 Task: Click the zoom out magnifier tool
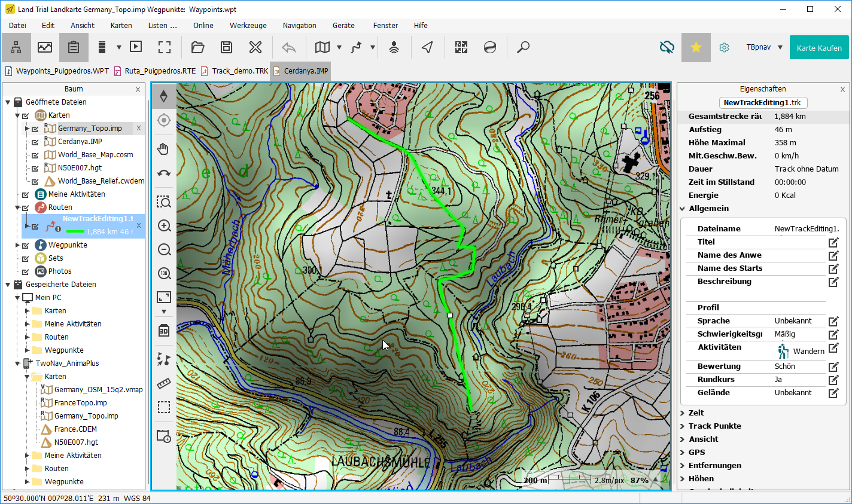click(164, 250)
